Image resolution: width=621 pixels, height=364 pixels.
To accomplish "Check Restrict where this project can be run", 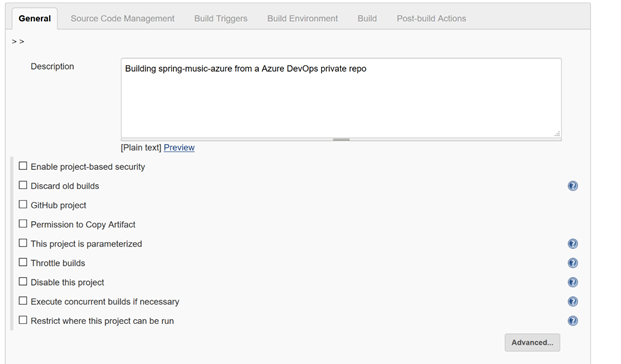I will tap(23, 320).
